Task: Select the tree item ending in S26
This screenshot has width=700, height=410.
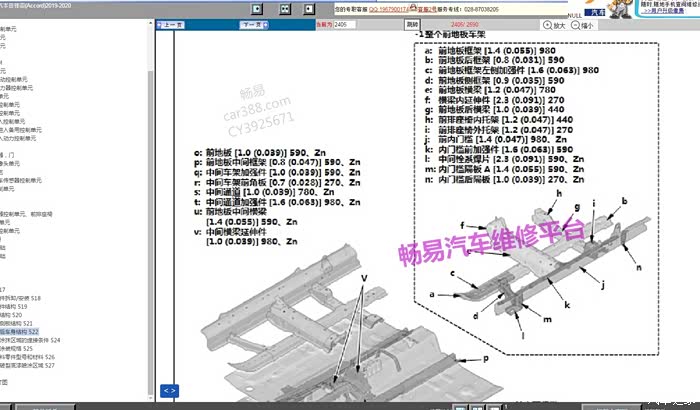Action: tap(27, 357)
